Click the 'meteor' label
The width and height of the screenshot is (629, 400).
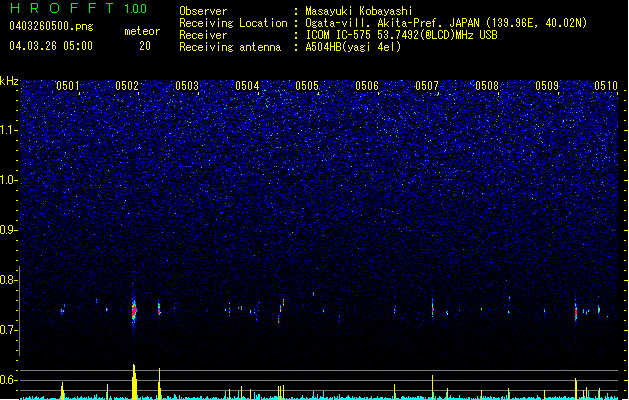(142, 31)
